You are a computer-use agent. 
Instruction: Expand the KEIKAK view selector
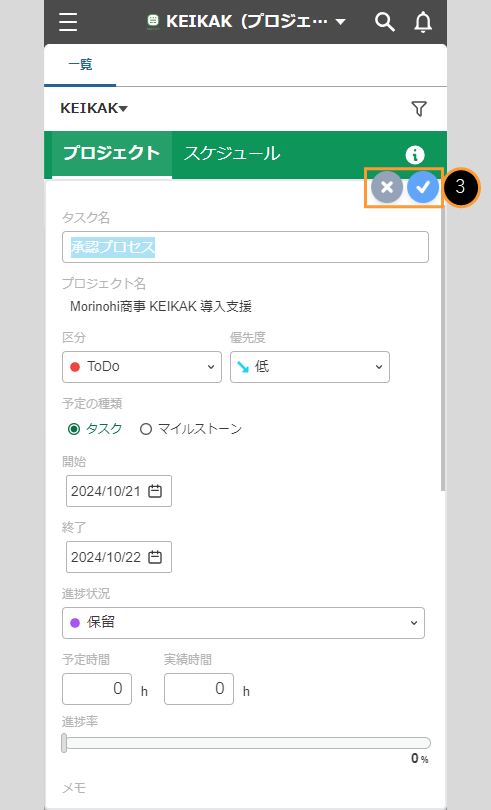coord(94,108)
